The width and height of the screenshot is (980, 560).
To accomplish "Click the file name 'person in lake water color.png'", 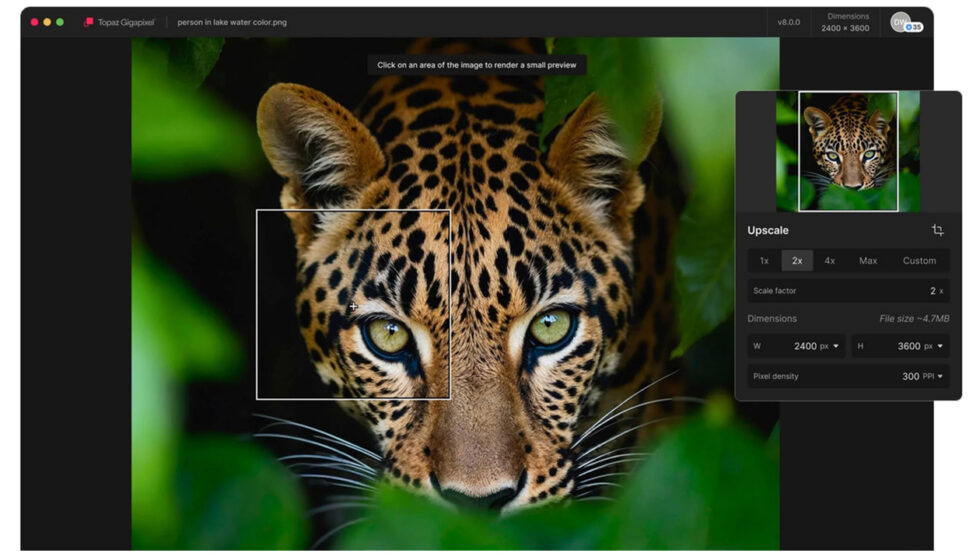I will 232,22.
